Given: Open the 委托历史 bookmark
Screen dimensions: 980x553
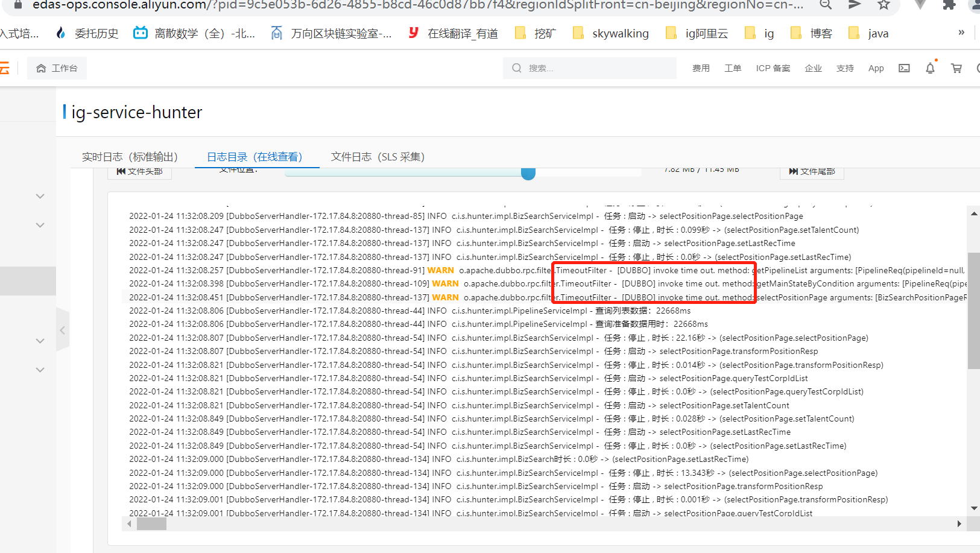Looking at the screenshot, I should [x=87, y=33].
